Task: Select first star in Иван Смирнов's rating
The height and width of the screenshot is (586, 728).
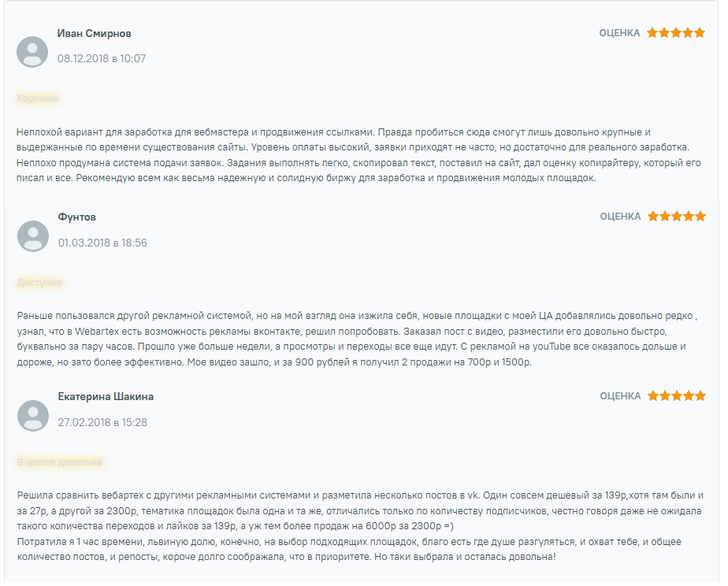Action: tap(652, 33)
